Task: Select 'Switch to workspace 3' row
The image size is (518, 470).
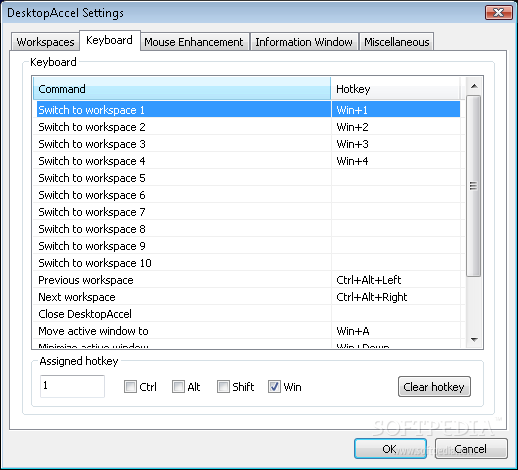Action: tap(248, 144)
